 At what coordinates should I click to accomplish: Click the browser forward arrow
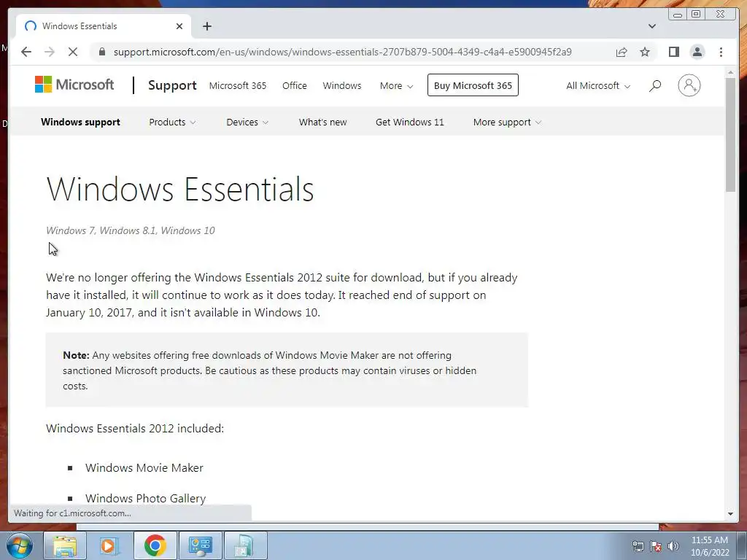click(x=50, y=52)
